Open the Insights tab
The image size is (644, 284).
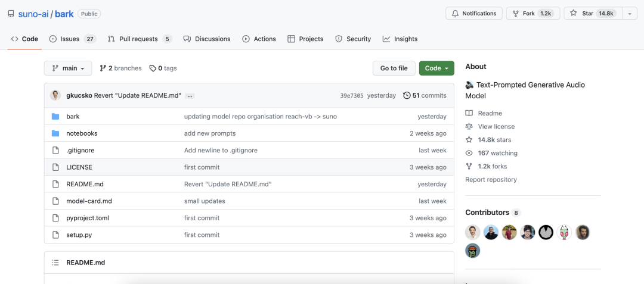coord(400,39)
